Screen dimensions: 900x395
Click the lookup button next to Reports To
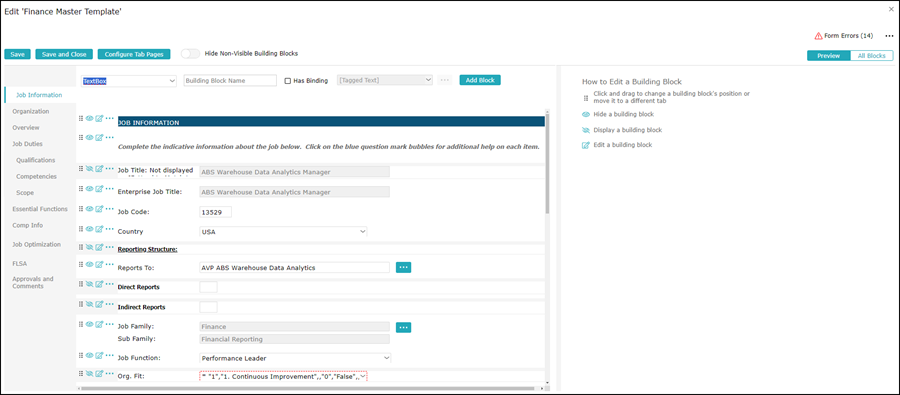404,267
